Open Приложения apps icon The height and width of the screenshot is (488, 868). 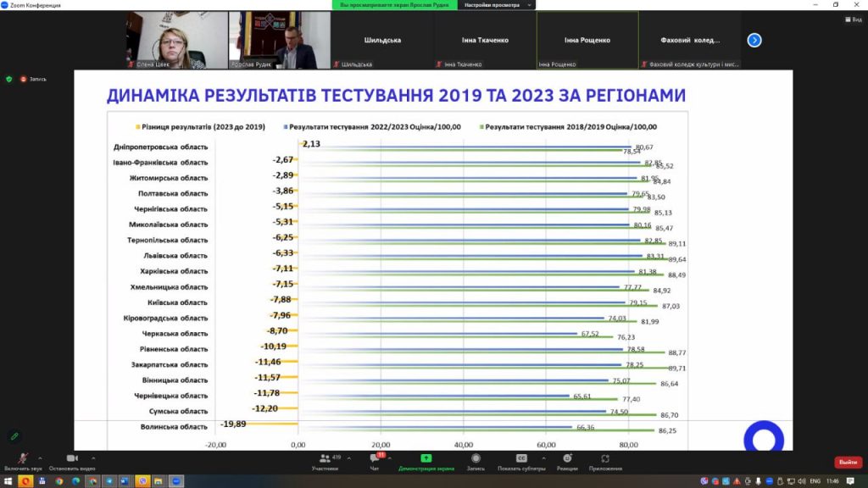tap(605, 458)
